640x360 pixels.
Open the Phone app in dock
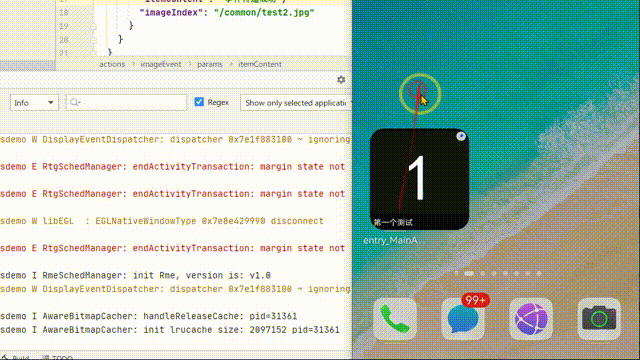point(395,319)
